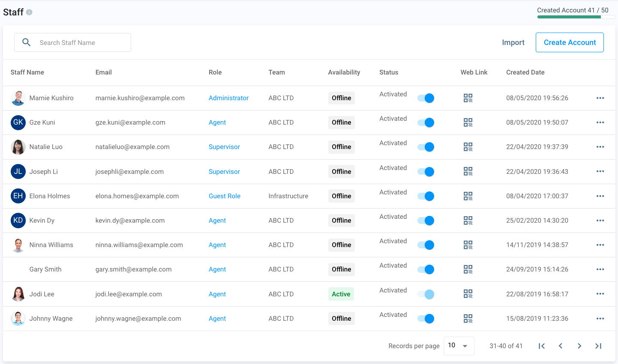
Task: Open QR web link for Jodi Lee
Action: (x=468, y=294)
